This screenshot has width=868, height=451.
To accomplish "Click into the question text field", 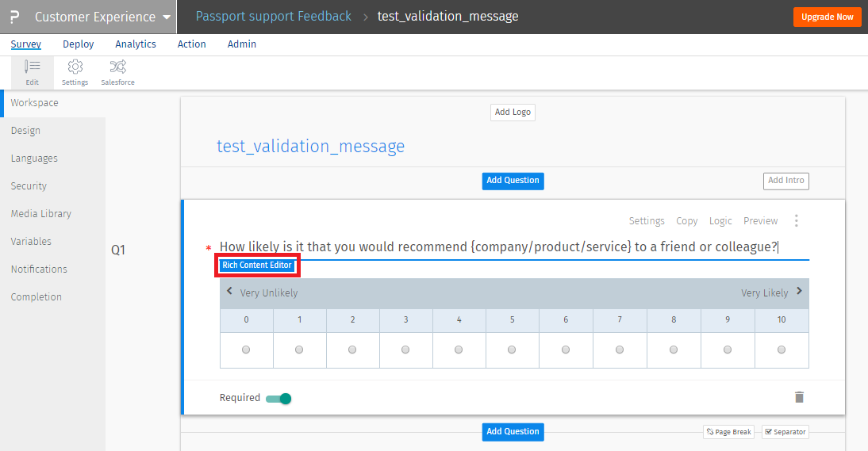I will pos(498,247).
